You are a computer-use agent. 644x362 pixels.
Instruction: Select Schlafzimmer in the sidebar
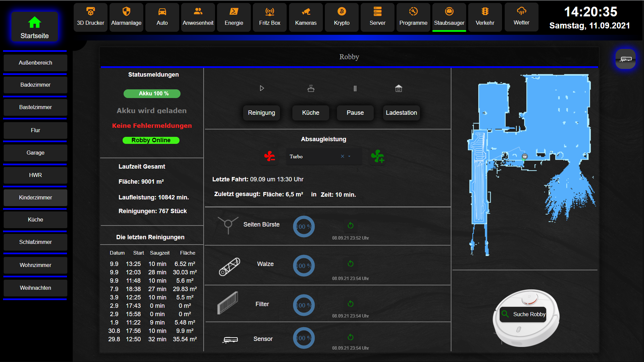35,242
